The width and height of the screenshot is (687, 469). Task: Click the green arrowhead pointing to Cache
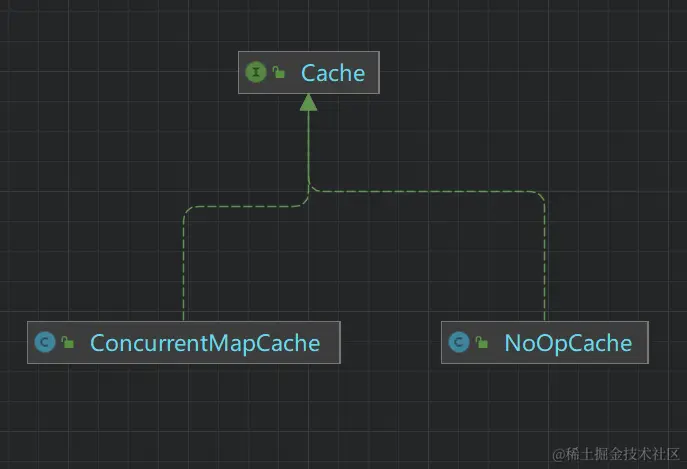(x=308, y=103)
